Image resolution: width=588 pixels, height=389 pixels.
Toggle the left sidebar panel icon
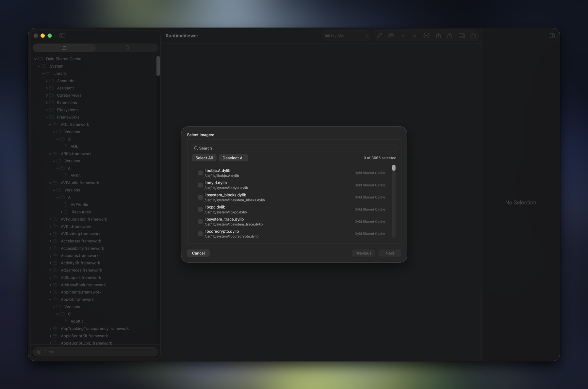[x=62, y=36]
